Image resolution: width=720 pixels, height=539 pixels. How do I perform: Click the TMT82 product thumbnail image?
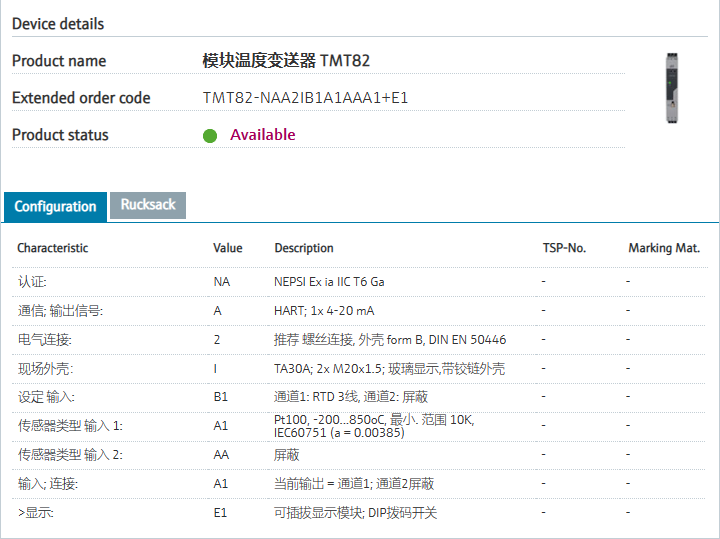[x=671, y=88]
